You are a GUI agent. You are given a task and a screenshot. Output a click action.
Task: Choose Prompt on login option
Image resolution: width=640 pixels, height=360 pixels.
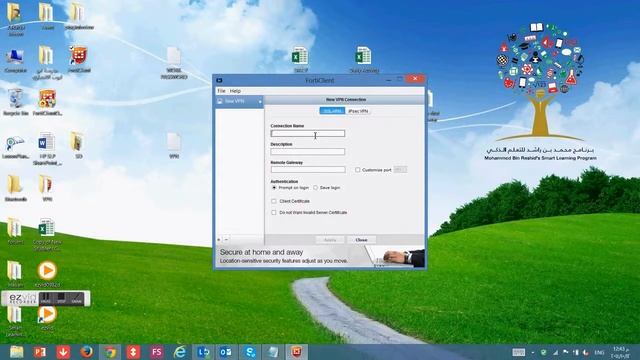pyautogui.click(x=274, y=188)
